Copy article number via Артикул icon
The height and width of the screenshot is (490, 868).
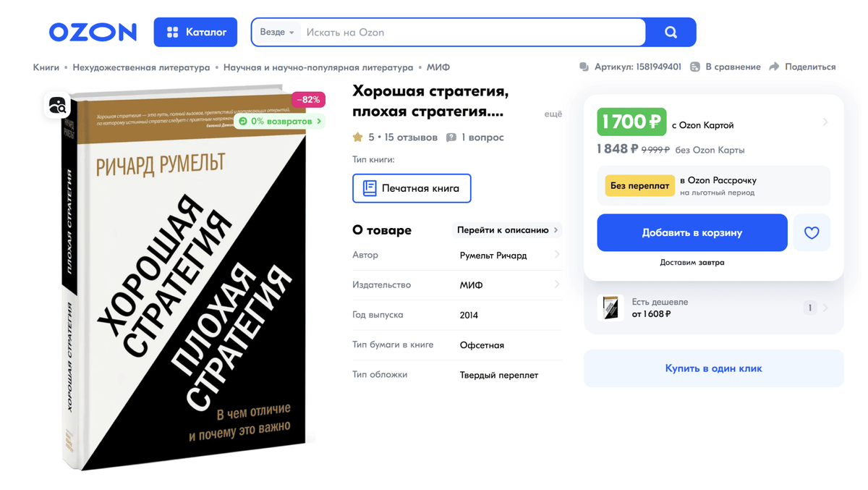[x=584, y=67]
